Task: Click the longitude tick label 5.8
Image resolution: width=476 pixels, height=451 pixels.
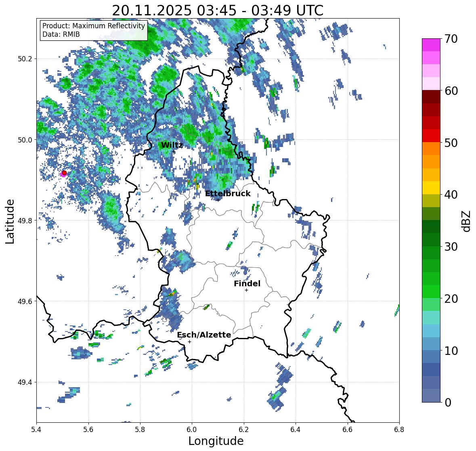Action: click(x=140, y=429)
